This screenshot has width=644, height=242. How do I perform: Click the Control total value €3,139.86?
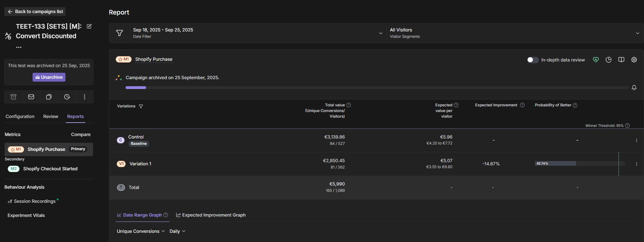[x=334, y=137]
